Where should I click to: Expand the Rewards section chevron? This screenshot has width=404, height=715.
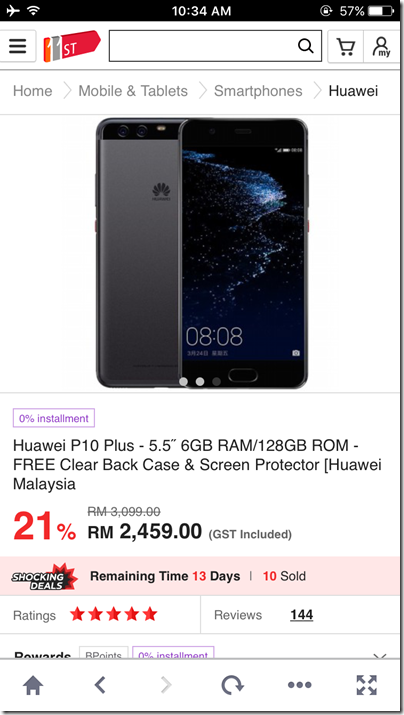(x=380, y=656)
